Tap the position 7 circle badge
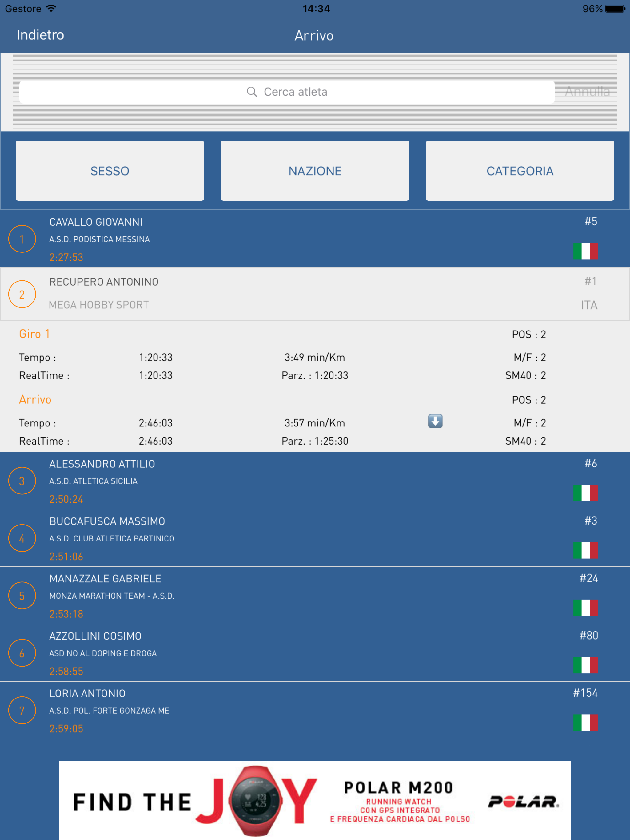The height and width of the screenshot is (840, 630). 22,710
